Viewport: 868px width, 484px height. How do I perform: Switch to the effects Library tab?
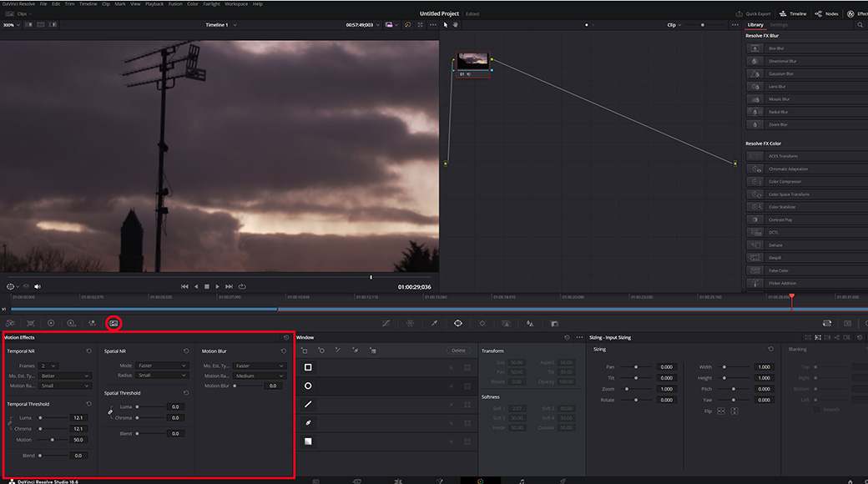[755, 25]
